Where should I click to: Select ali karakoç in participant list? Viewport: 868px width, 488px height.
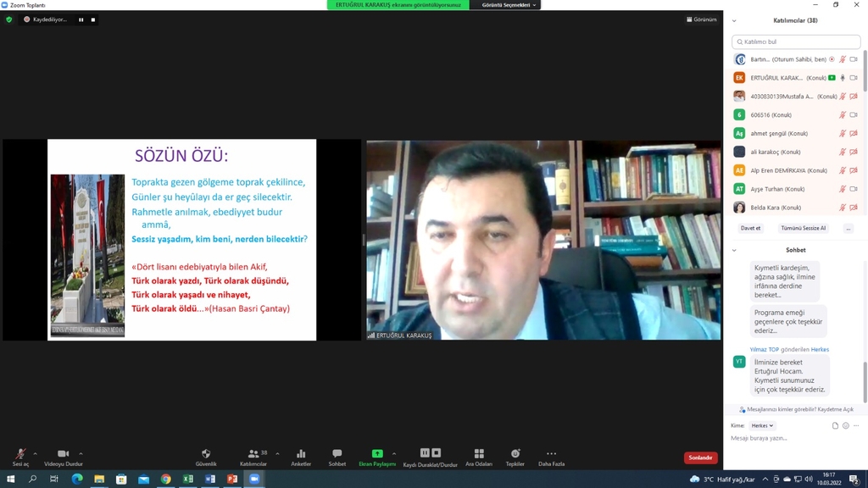775,152
